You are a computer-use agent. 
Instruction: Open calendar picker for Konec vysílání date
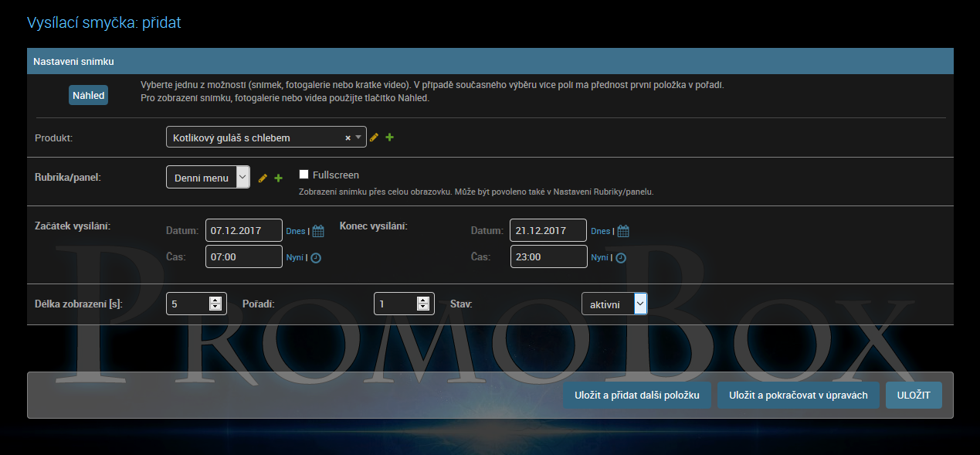(x=623, y=231)
